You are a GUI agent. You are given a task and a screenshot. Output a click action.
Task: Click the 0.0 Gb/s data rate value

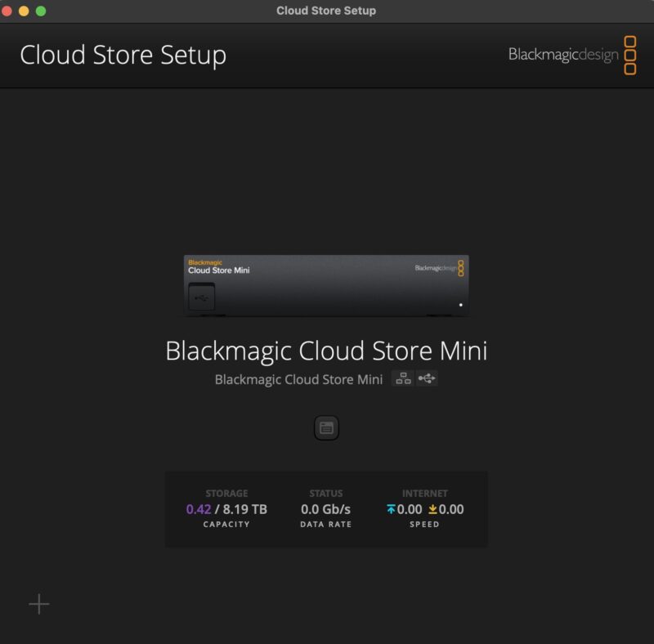(325, 508)
